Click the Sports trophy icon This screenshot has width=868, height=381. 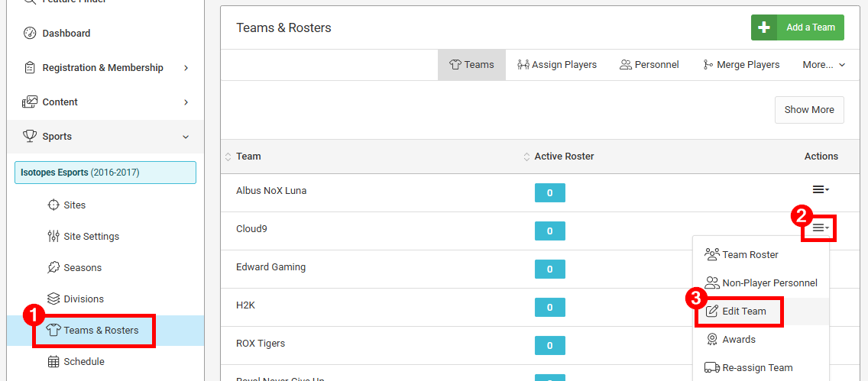[x=29, y=136]
